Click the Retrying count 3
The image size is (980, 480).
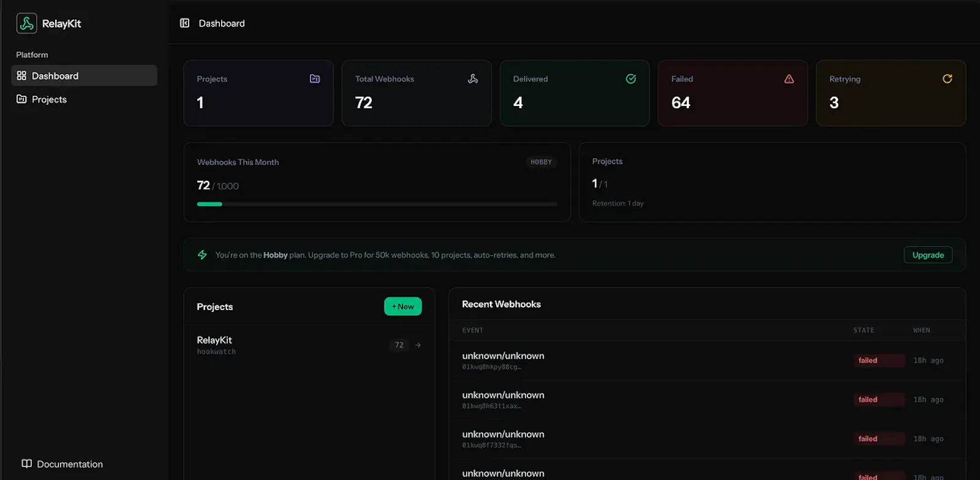(834, 102)
